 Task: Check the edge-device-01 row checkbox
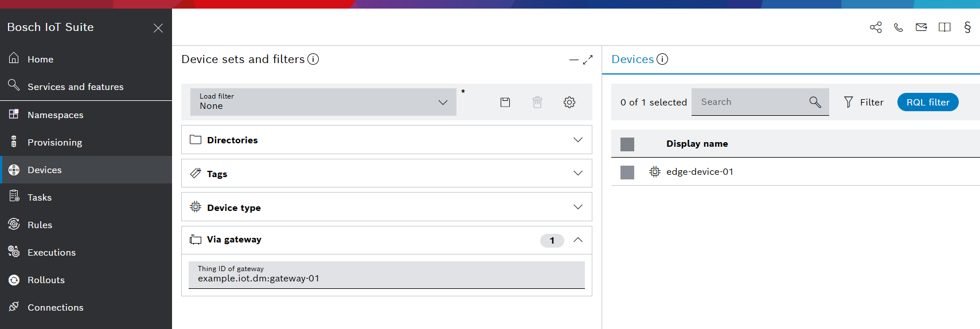[627, 172]
